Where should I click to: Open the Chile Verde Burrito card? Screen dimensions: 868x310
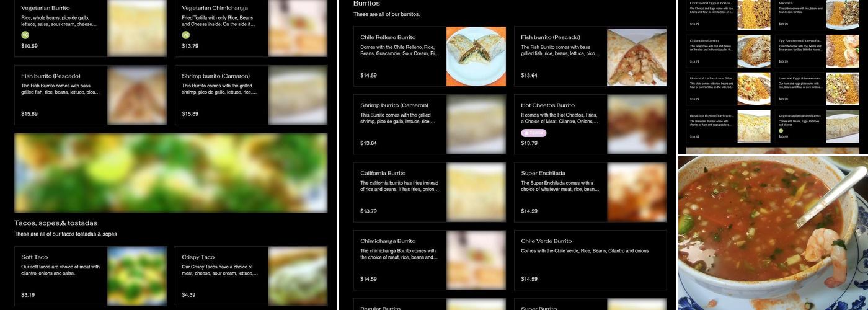coord(590,260)
